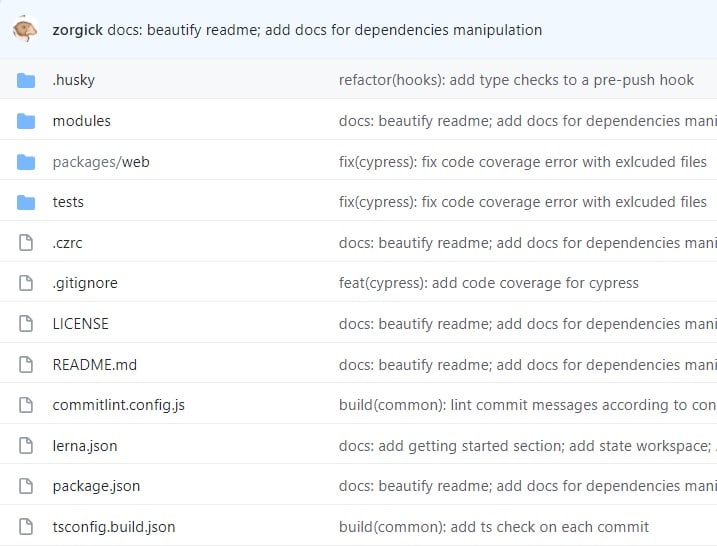Image resolution: width=717 pixels, height=546 pixels.
Task: Open the modules folder
Action: pos(82,121)
